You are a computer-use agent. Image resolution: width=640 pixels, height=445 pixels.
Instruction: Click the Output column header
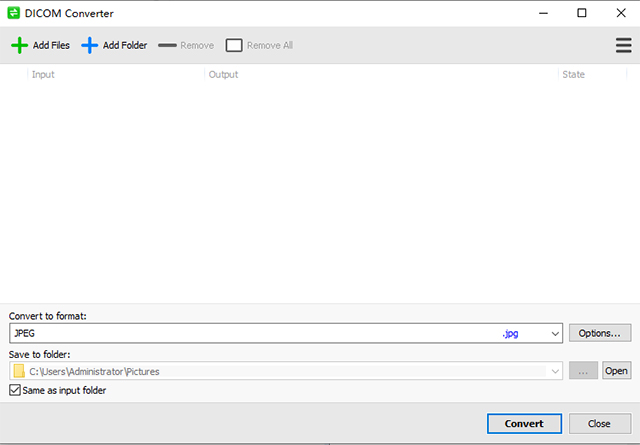[381, 74]
